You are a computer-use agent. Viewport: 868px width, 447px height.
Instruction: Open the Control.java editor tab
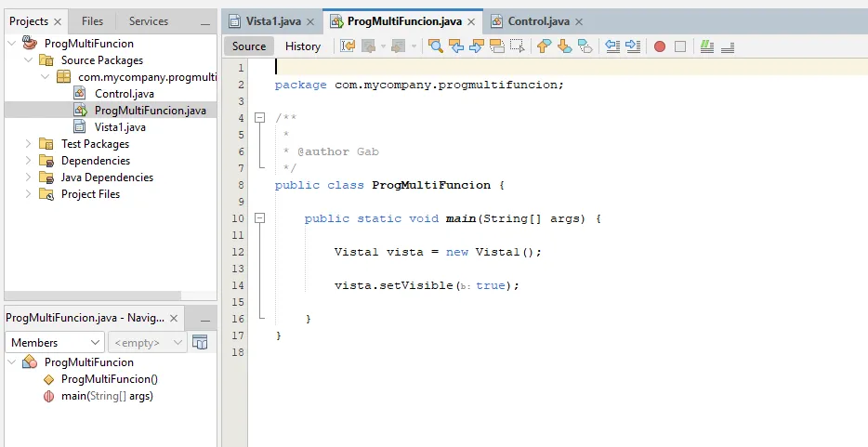(539, 21)
